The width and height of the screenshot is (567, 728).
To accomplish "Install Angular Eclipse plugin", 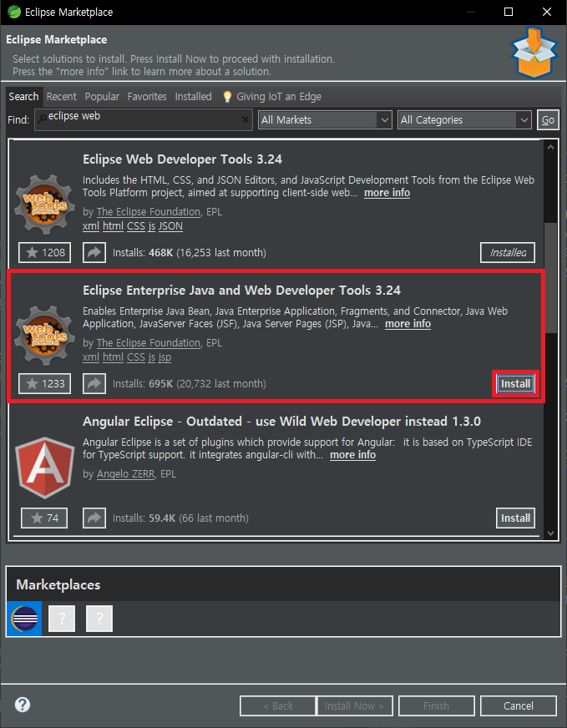I will pos(515,518).
